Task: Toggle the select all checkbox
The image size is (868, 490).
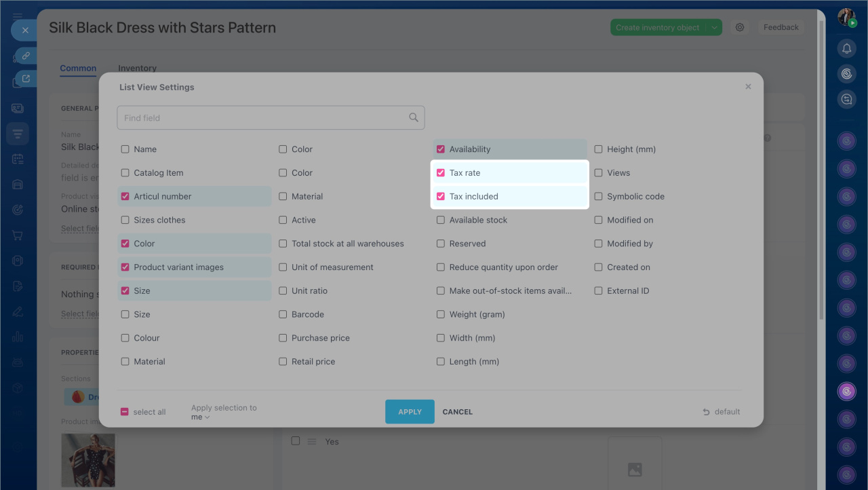Action: (x=125, y=412)
